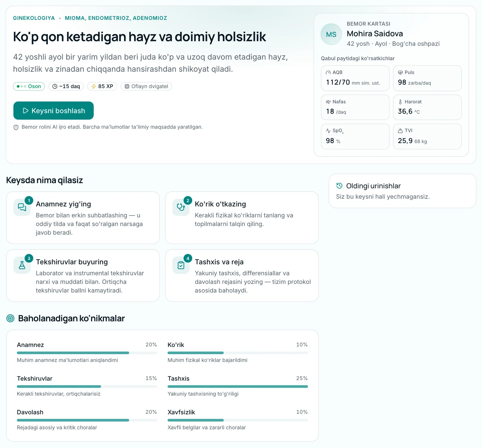This screenshot has width=482, height=448.
Task: Click the target icon beside Baholanadigan ko'nikmalar
Action: pos(10,318)
